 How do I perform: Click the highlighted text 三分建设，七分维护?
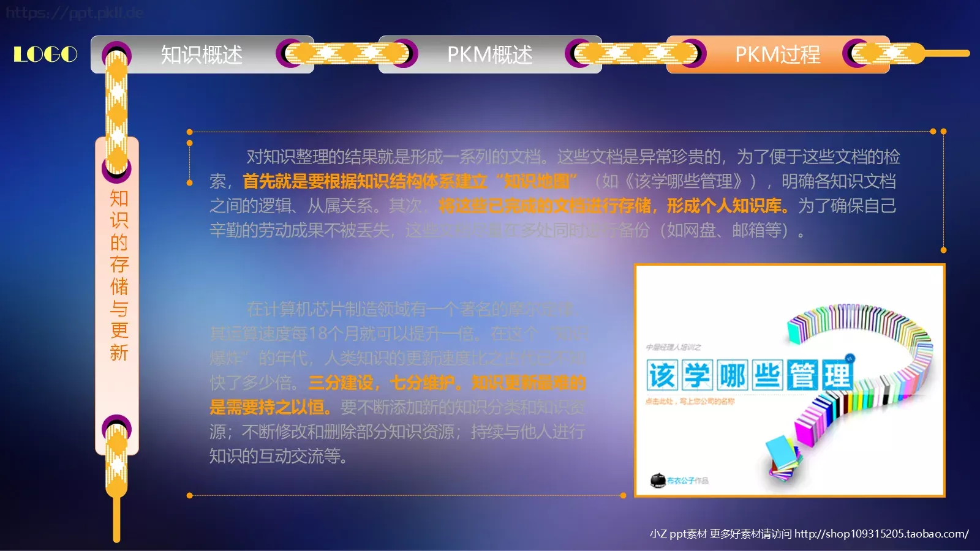point(382,383)
